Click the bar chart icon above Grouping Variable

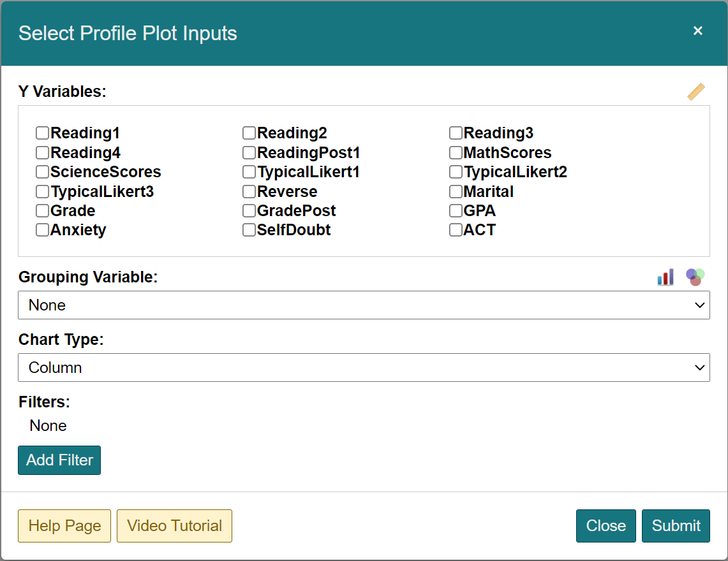[x=665, y=277]
